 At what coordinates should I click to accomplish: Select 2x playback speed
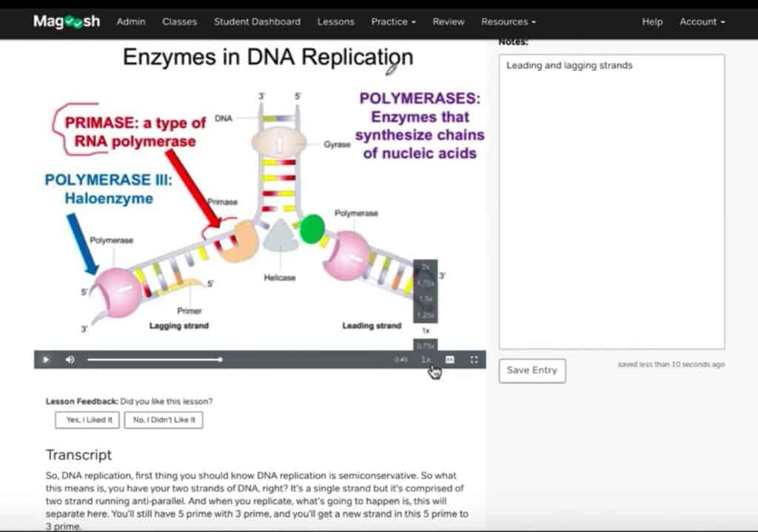click(426, 267)
